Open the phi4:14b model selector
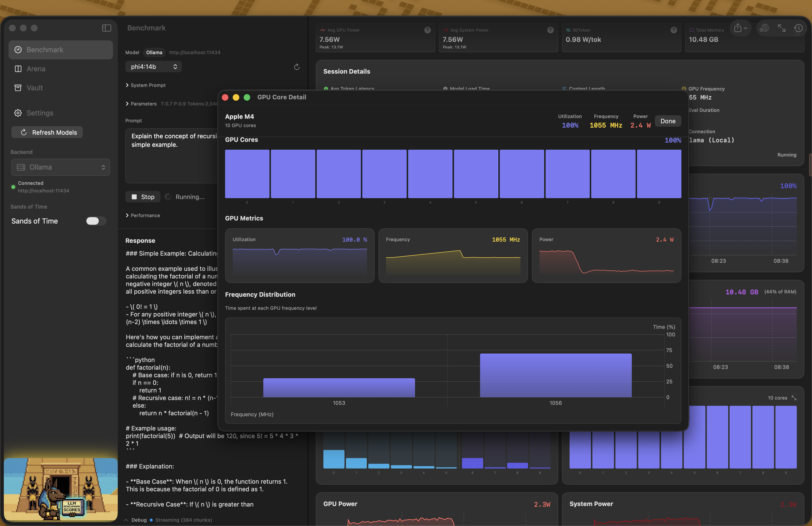The width and height of the screenshot is (812, 526). coord(154,67)
